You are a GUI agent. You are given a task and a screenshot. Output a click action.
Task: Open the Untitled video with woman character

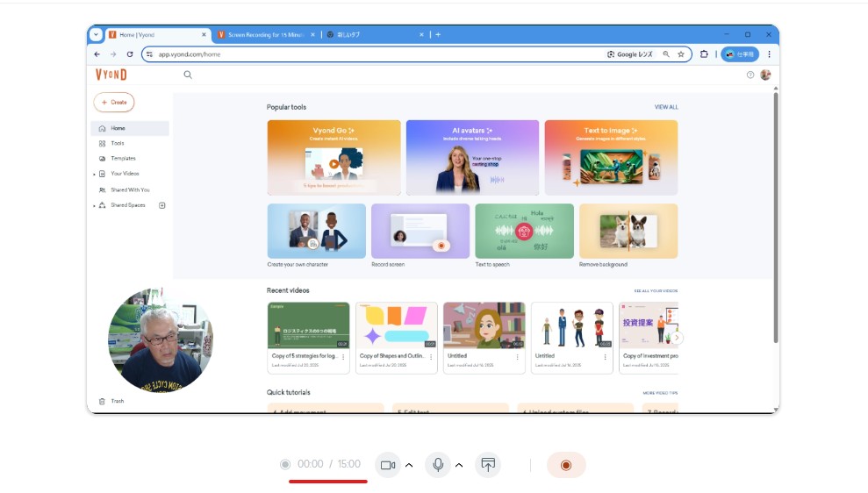click(x=484, y=338)
